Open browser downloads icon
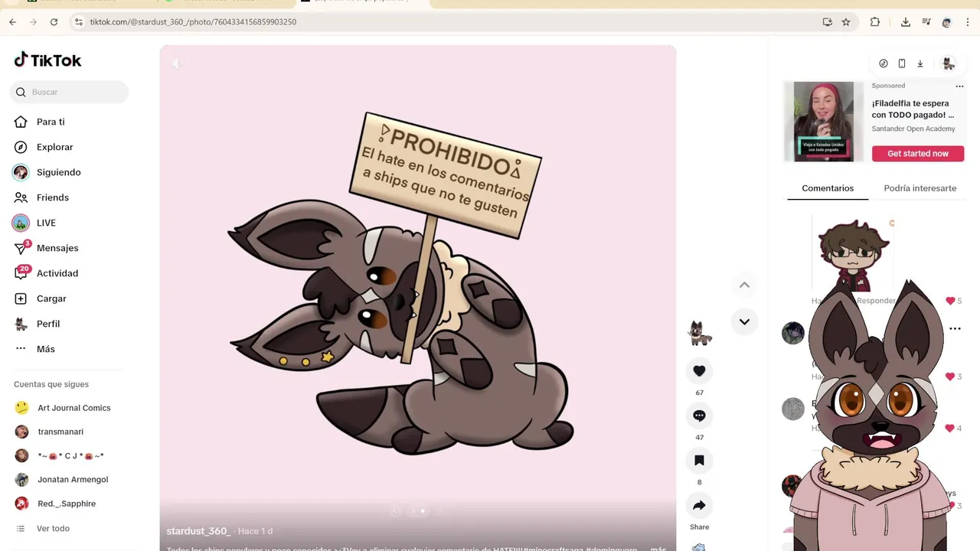 (906, 22)
